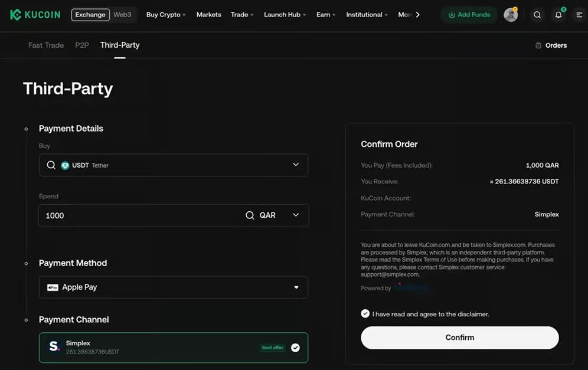This screenshot has height=370, width=588.
Task: Click the QAR currency label
Action: click(x=267, y=215)
